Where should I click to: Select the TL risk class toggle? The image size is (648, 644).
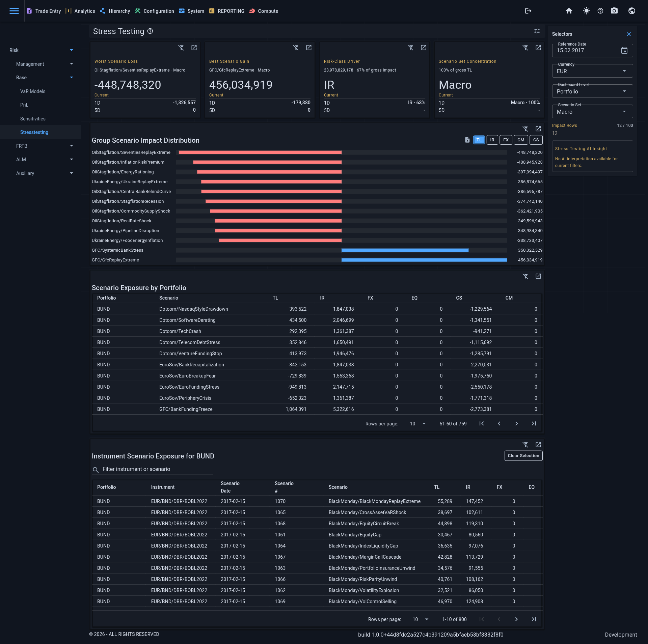click(479, 140)
